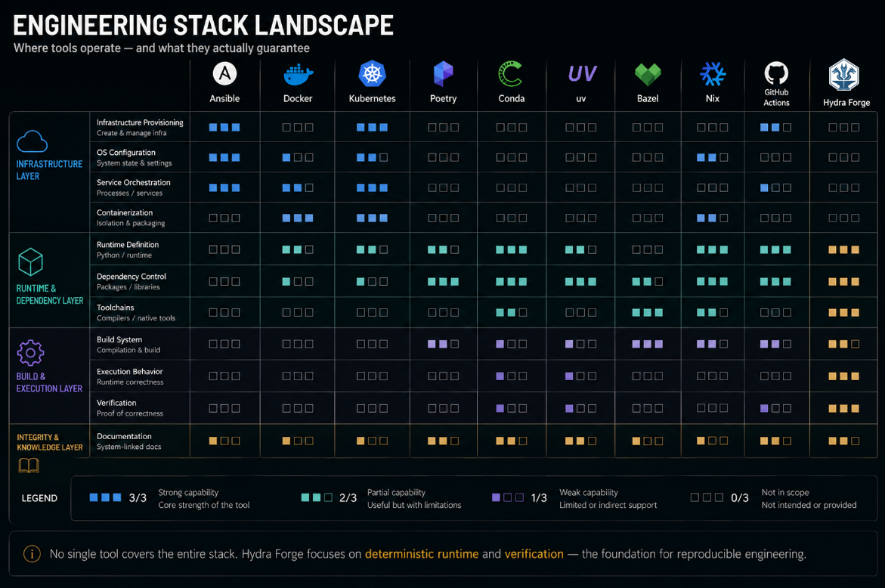Image resolution: width=885 pixels, height=588 pixels.
Task: Click the 'LEGEND' label
Action: (x=39, y=498)
